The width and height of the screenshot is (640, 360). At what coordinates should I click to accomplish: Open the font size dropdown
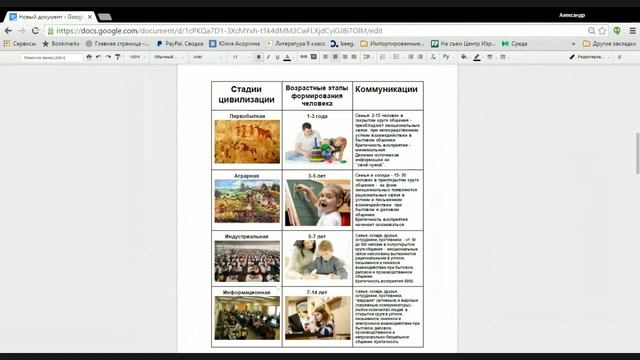(x=241, y=57)
